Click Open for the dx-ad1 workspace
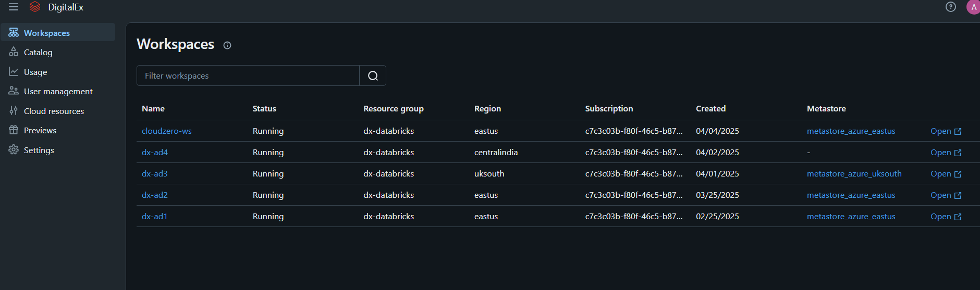 pyautogui.click(x=941, y=217)
